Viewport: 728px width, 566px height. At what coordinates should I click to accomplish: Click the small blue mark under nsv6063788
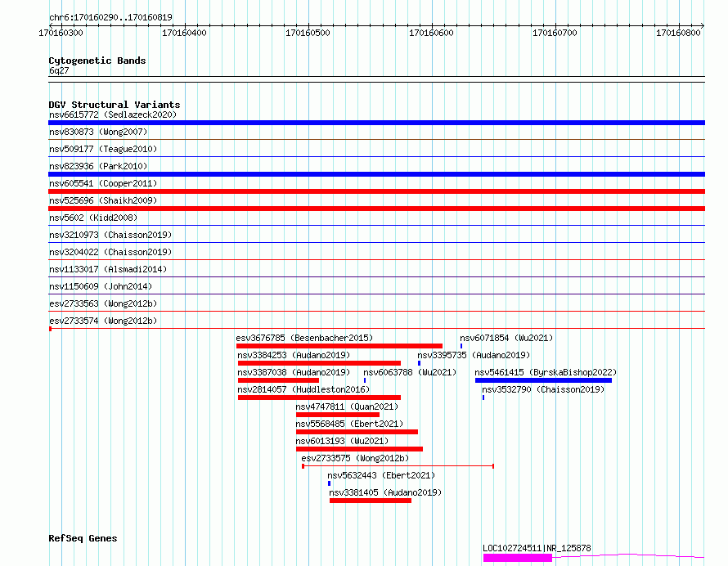(365, 380)
